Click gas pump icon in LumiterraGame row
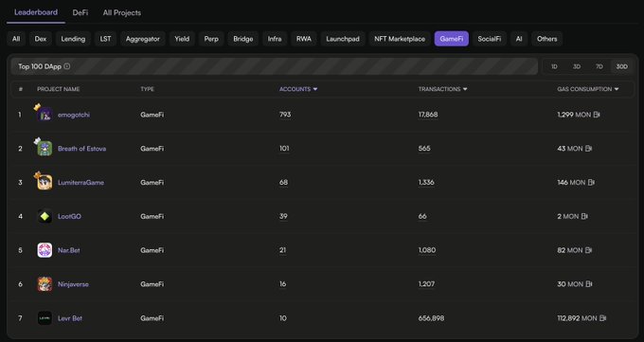The width and height of the screenshot is (644, 342). 591,183
